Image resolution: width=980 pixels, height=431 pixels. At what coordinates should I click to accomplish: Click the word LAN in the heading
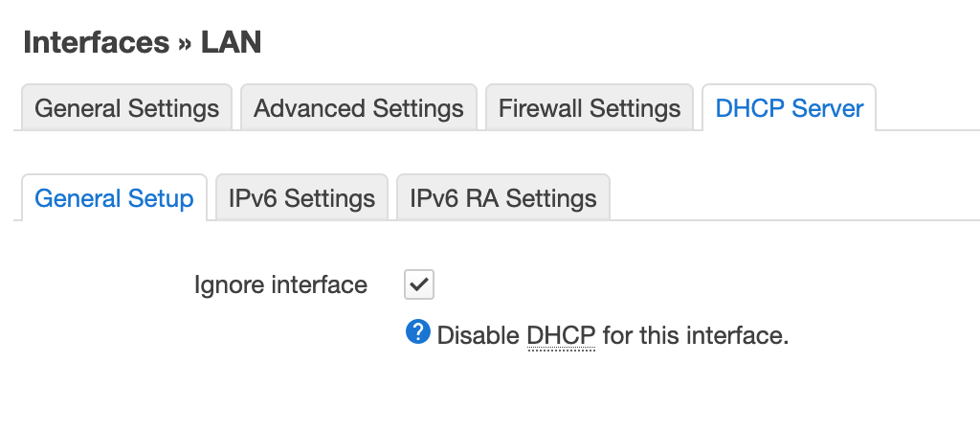[231, 42]
